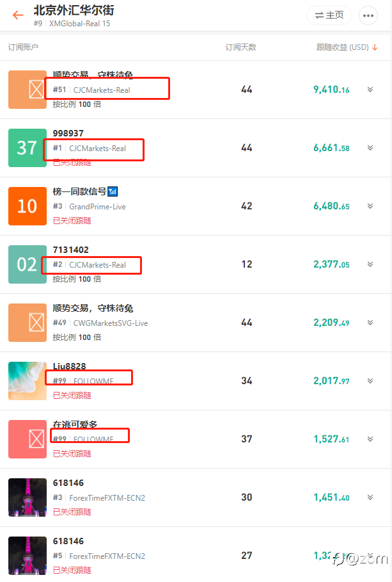Expand the row with 1,451.40 profit
This screenshot has height=582, width=392.
[370, 497]
